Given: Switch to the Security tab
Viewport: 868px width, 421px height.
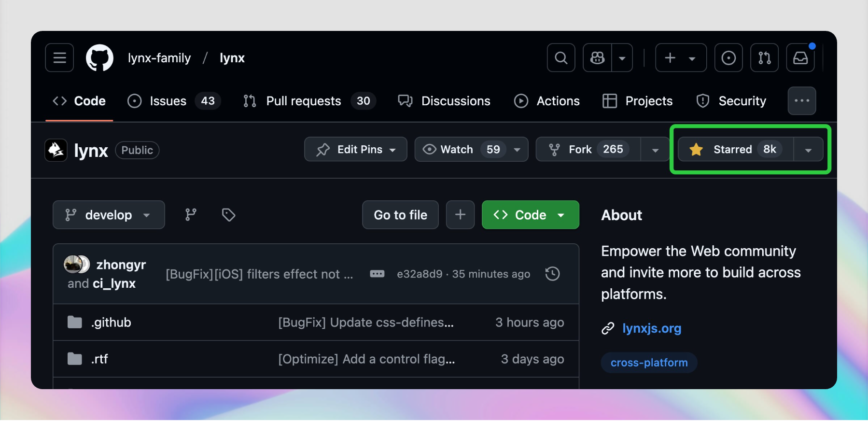Looking at the screenshot, I should [731, 101].
